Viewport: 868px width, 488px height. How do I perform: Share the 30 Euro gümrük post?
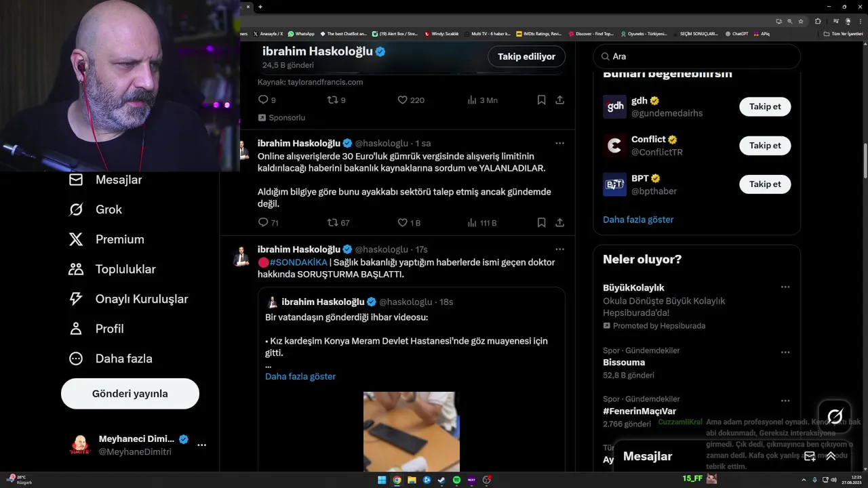[560, 222]
